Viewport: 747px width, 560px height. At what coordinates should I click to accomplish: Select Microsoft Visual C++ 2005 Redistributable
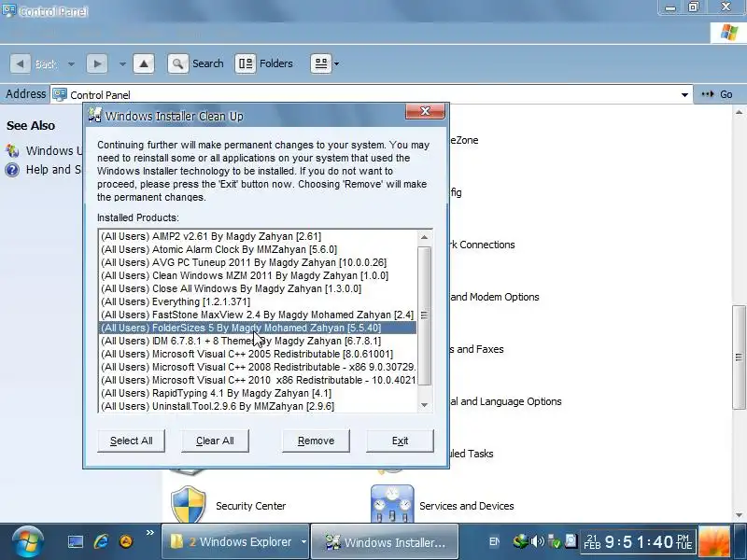point(258,355)
